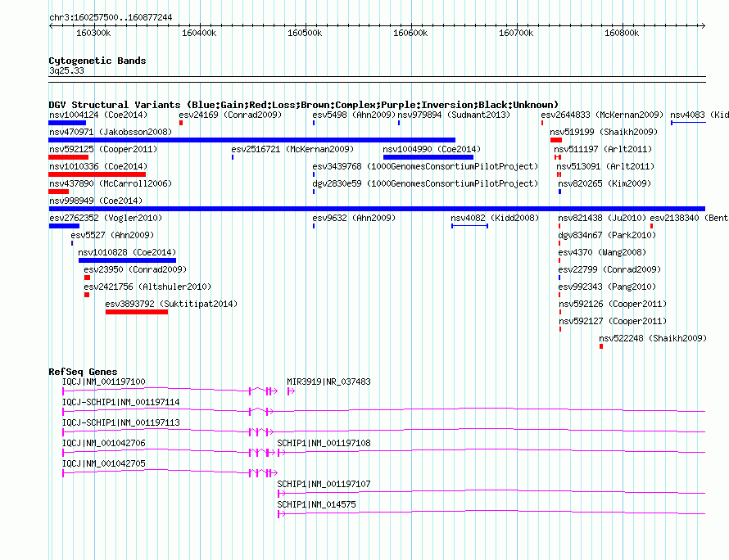Screen dimensions: 729x560
Task: Open IQCJ|NM_001042705 gene label
Action: [104, 463]
